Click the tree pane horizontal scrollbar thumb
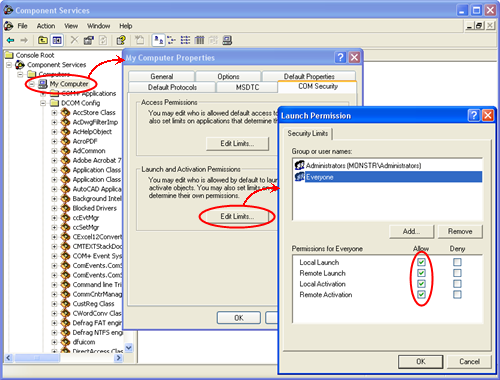 37,358
